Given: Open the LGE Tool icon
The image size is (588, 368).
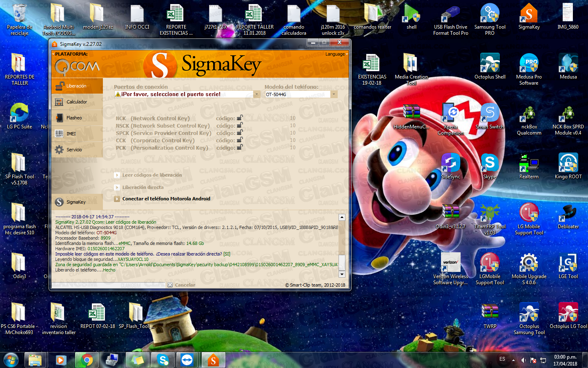Looking at the screenshot, I should coord(568,266).
